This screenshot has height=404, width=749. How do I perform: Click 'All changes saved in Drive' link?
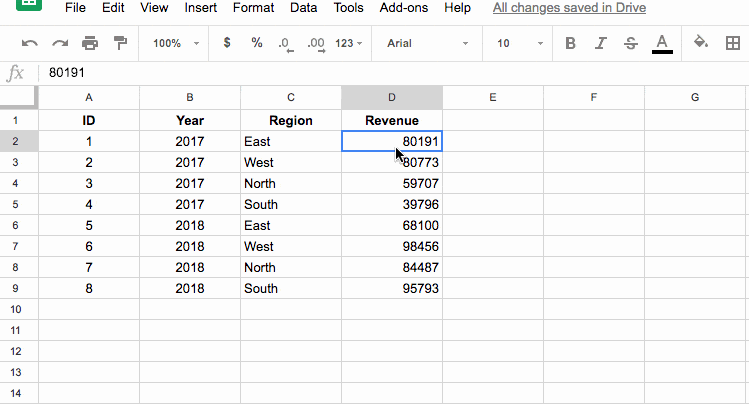click(x=569, y=8)
